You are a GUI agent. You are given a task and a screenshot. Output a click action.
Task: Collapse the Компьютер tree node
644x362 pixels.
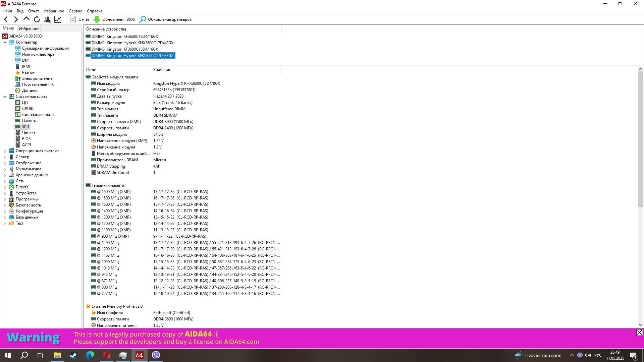pyautogui.click(x=5, y=42)
